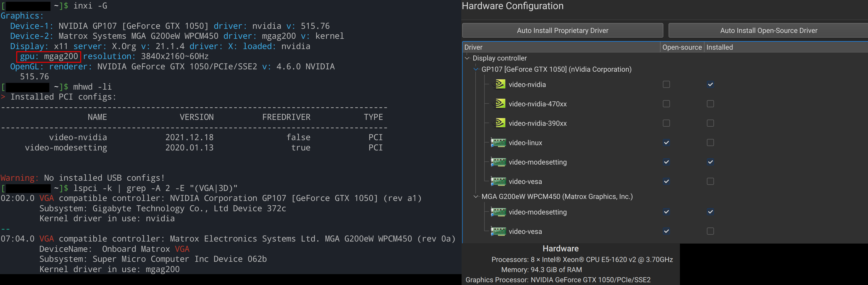This screenshot has width=868, height=285.
Task: Click GTX 1050 video-vesa card icon
Action: point(498,182)
